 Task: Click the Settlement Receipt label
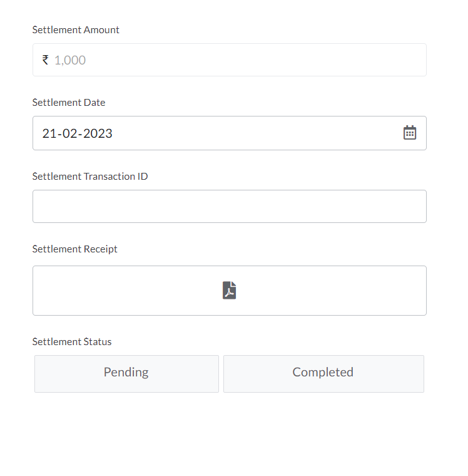[75, 249]
